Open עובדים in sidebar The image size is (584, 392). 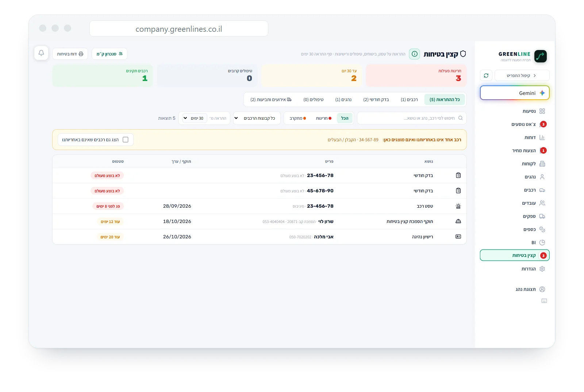(x=515, y=203)
